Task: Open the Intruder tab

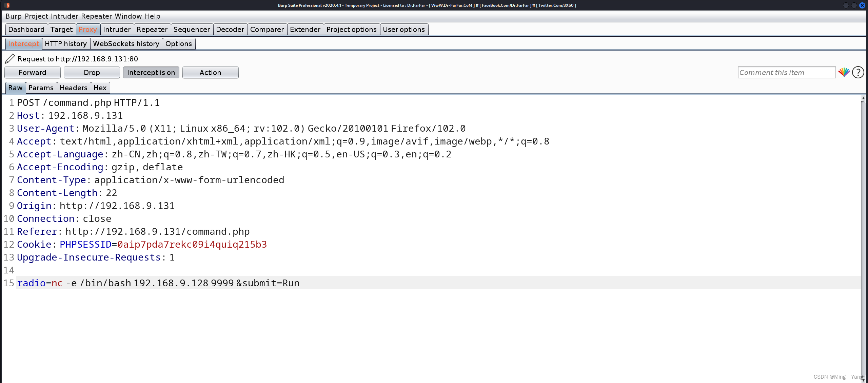Action: coord(117,29)
